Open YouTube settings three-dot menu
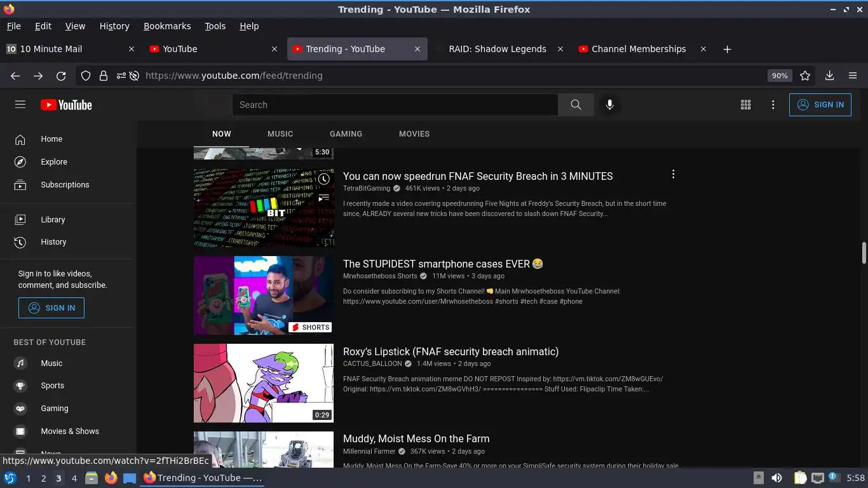The height and width of the screenshot is (488, 868). click(773, 105)
